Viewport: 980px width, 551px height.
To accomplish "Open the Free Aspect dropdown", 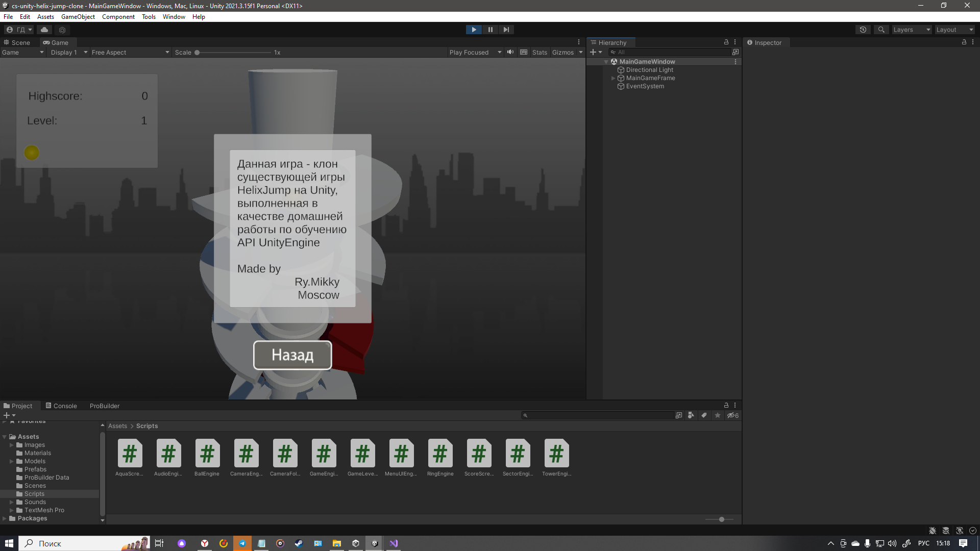I will pos(130,52).
